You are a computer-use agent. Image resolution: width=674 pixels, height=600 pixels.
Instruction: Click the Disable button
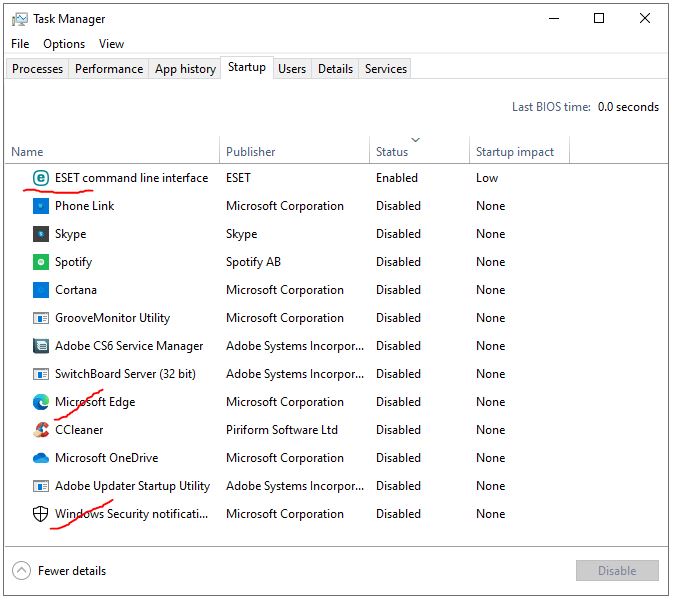617,570
